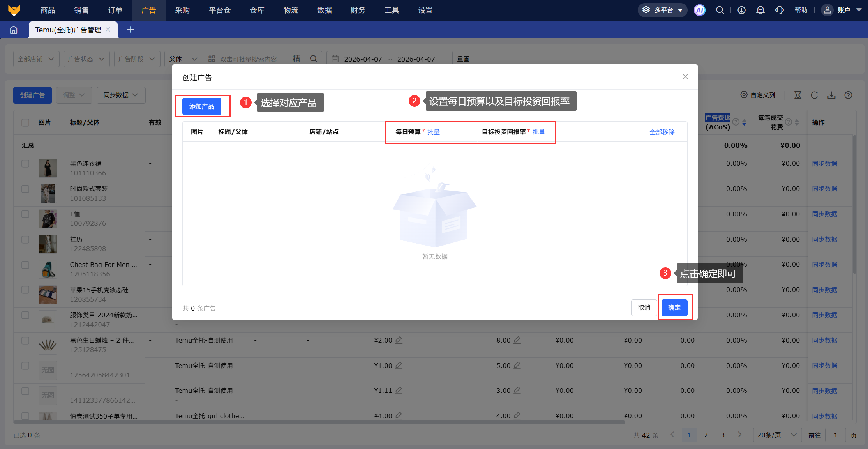Open the 财务 top menu
The image size is (868, 449).
coord(358,10)
